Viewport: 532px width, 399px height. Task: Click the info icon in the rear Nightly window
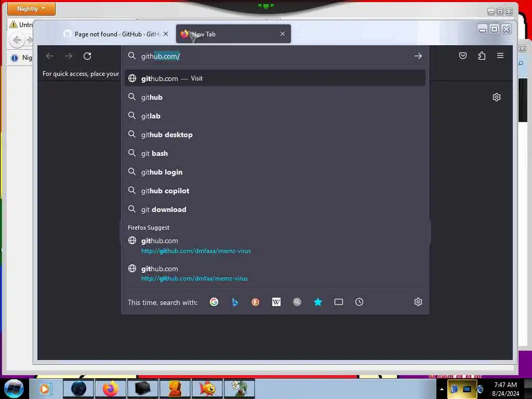(x=14, y=58)
